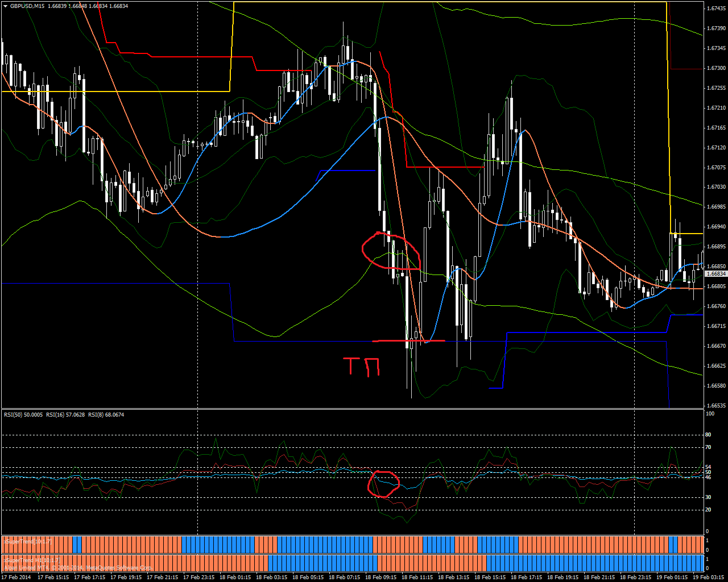Click the highlighted current price tag on price axis
The width and height of the screenshot is (728, 582).
tap(715, 274)
